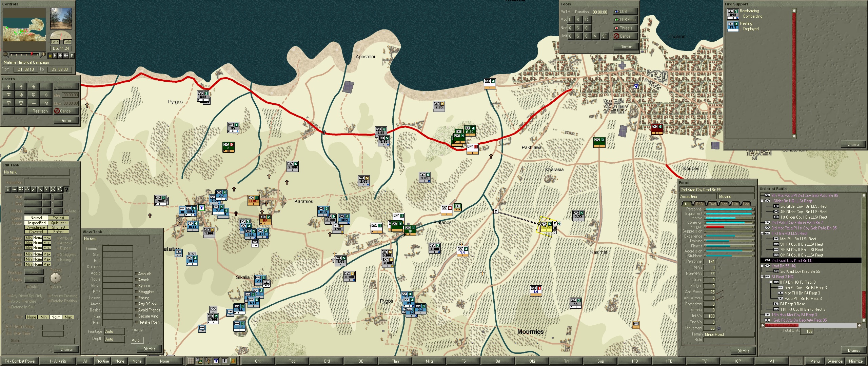Pause the game with the yellow pause button
Image resolution: width=868 pixels, height=366 pixels.
[50, 56]
